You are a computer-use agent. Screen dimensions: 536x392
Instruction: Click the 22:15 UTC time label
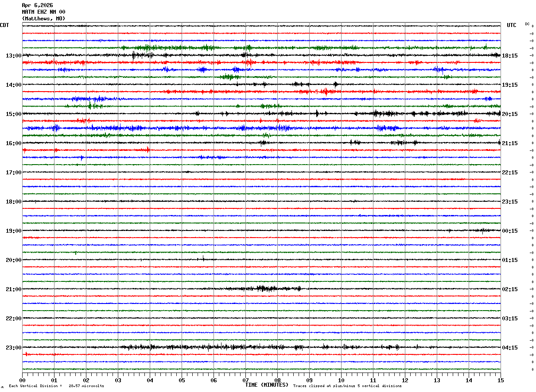tap(510, 173)
